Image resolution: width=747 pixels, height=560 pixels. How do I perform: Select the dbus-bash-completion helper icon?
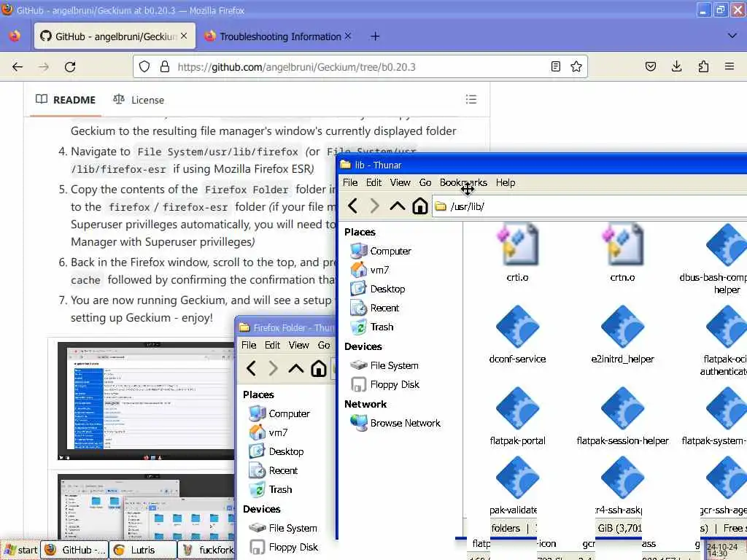[726, 246]
